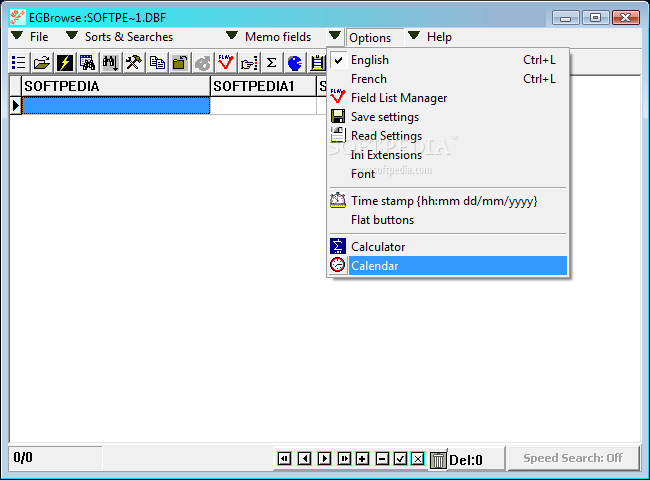Close the EGBrowse window
The width and height of the screenshot is (650, 480).
point(626,18)
